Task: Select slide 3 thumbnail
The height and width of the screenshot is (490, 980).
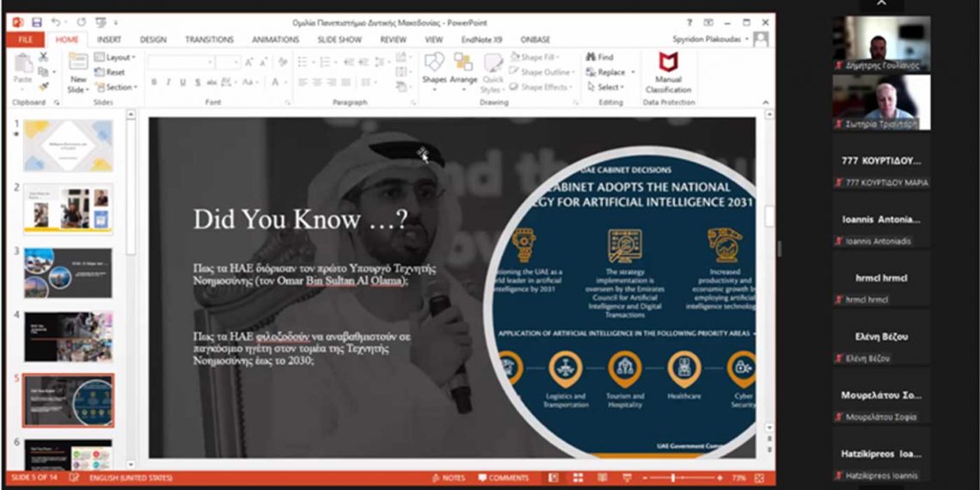Action: 68,273
